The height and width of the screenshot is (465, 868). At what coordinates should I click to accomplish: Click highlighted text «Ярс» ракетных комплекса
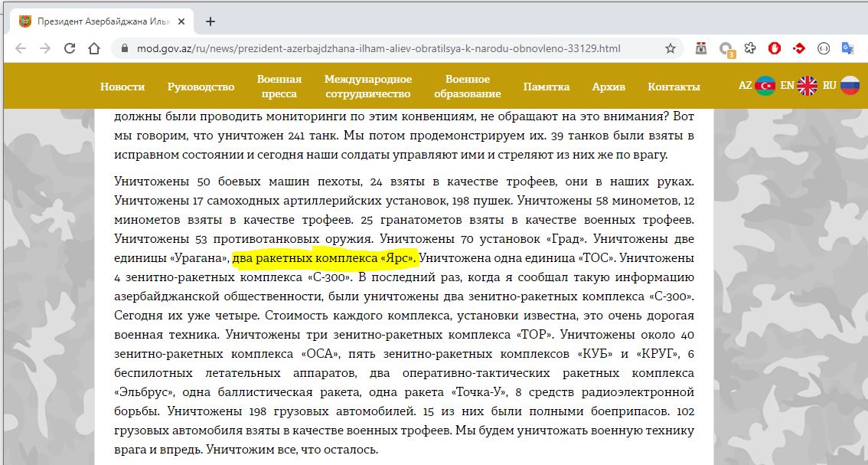click(324, 258)
